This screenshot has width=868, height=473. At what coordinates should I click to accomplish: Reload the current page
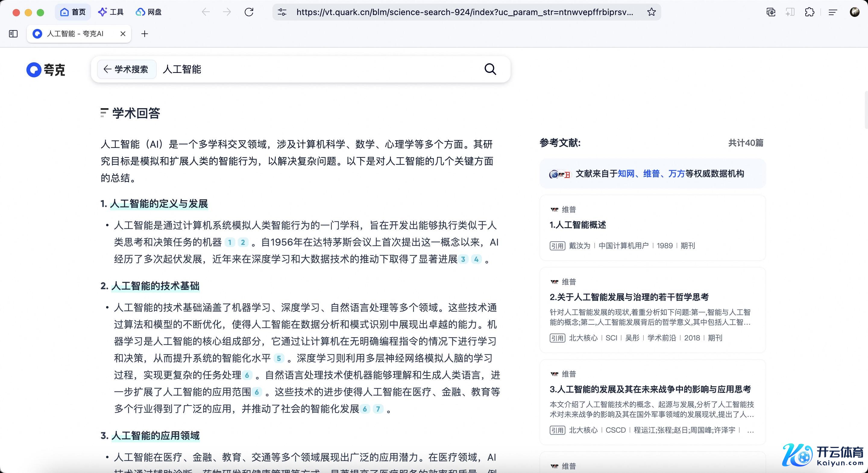click(249, 12)
